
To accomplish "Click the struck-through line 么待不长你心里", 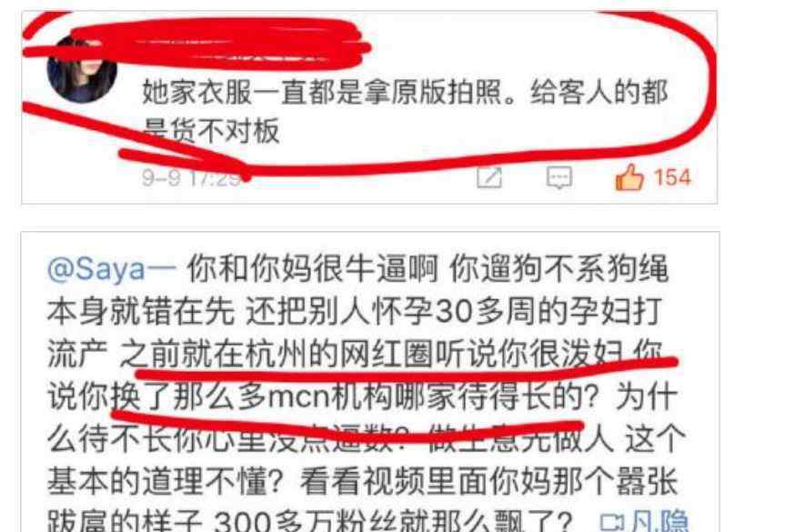I will 366,438.
